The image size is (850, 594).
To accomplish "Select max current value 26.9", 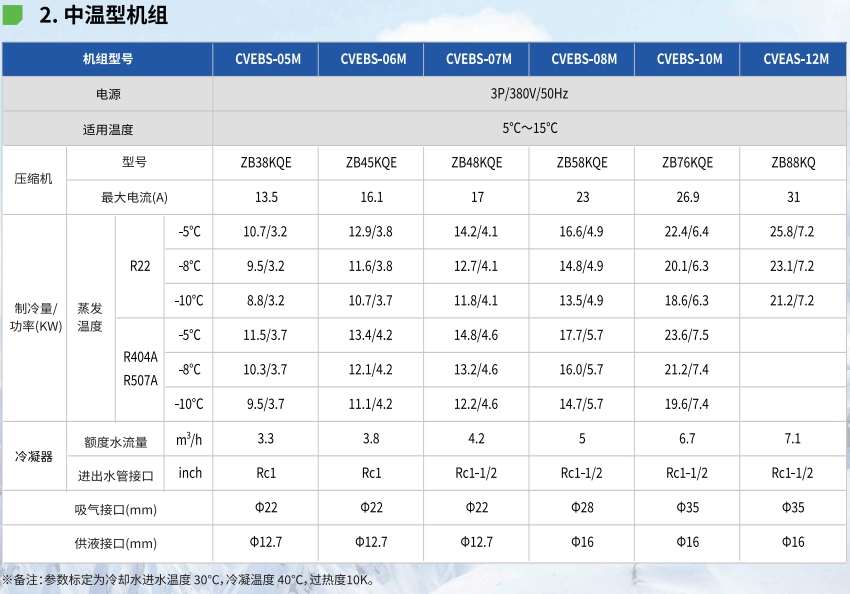I will pos(687,197).
